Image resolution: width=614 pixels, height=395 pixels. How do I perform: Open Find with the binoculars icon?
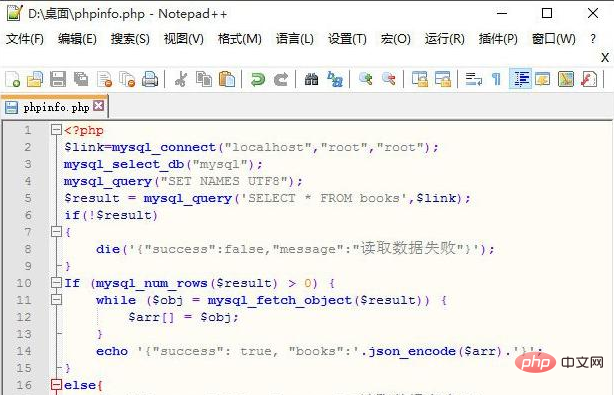(x=311, y=79)
